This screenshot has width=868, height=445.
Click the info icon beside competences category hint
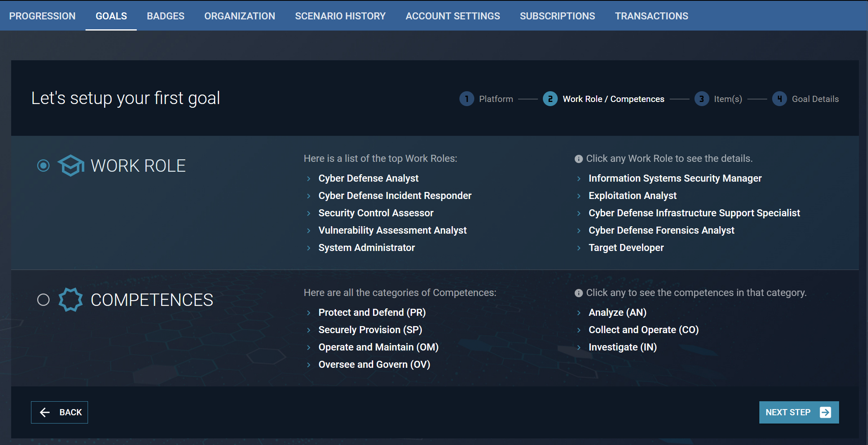pos(578,293)
